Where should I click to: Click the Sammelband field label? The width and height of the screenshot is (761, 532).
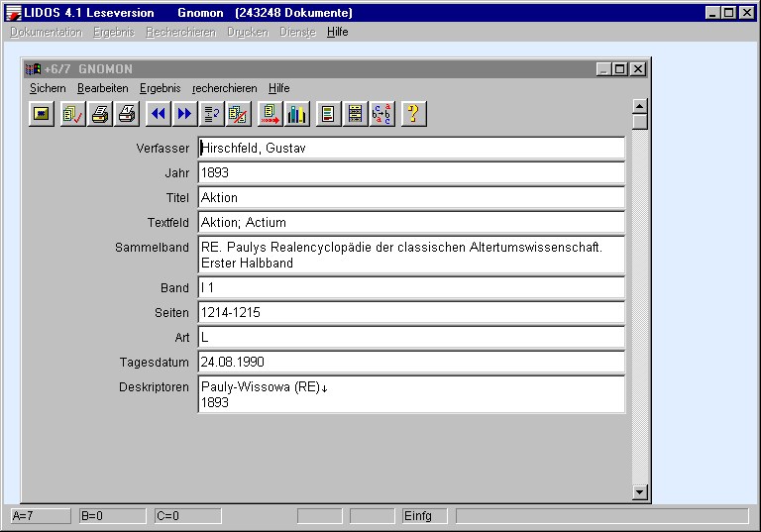pyautogui.click(x=152, y=248)
